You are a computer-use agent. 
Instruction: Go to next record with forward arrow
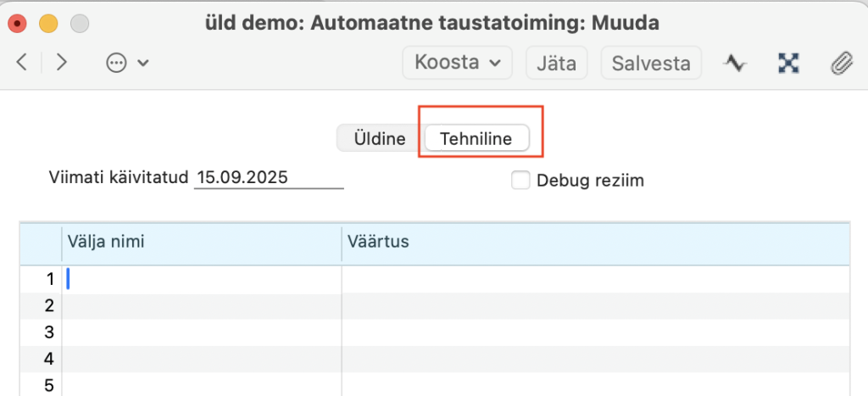point(61,63)
